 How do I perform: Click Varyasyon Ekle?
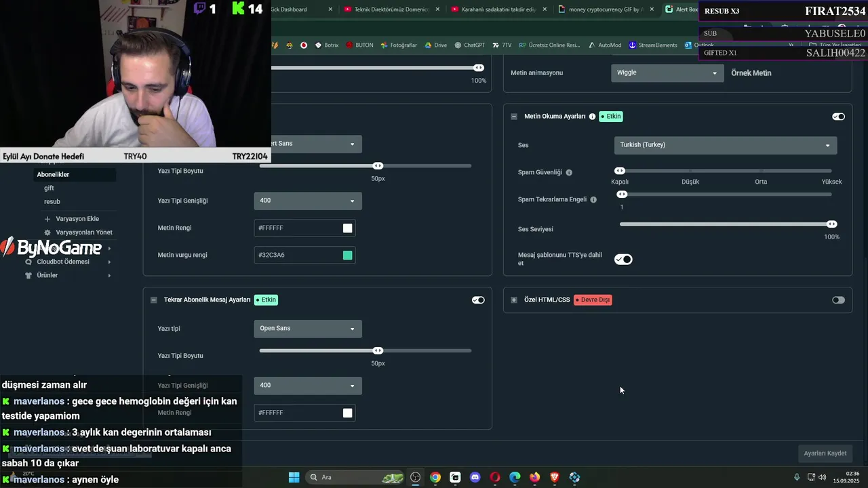coord(77,219)
